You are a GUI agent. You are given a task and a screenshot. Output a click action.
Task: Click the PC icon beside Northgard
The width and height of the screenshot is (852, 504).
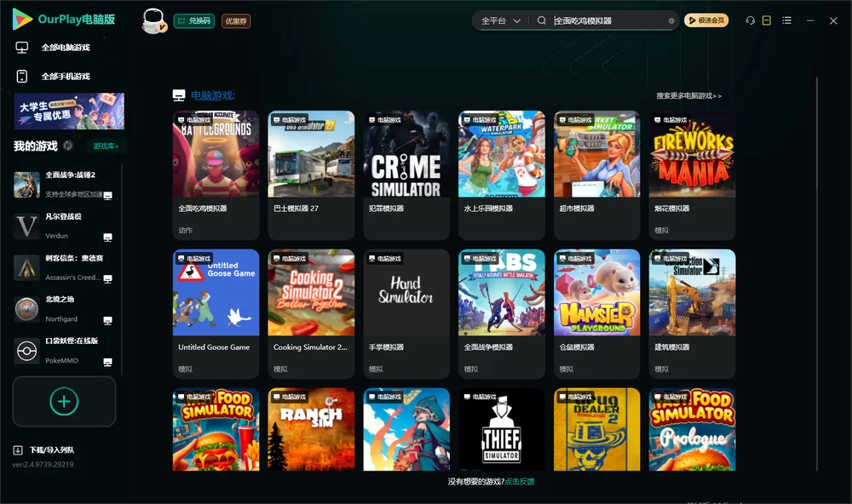107,321
